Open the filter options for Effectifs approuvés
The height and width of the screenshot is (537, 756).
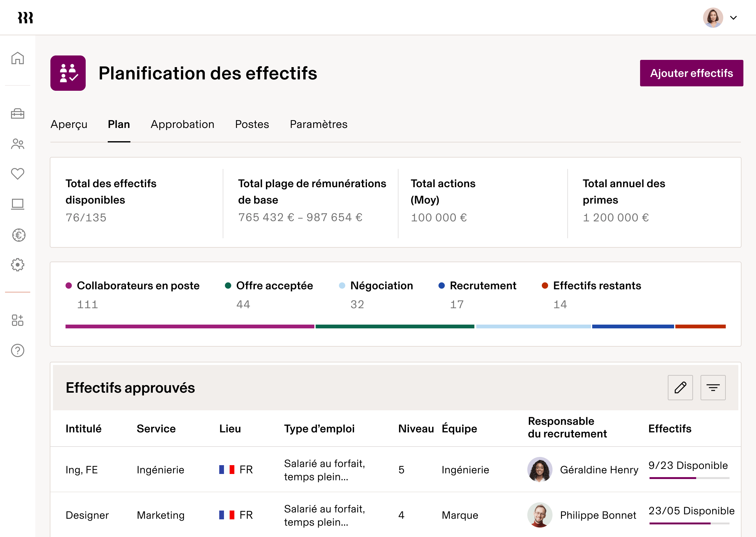click(x=713, y=387)
